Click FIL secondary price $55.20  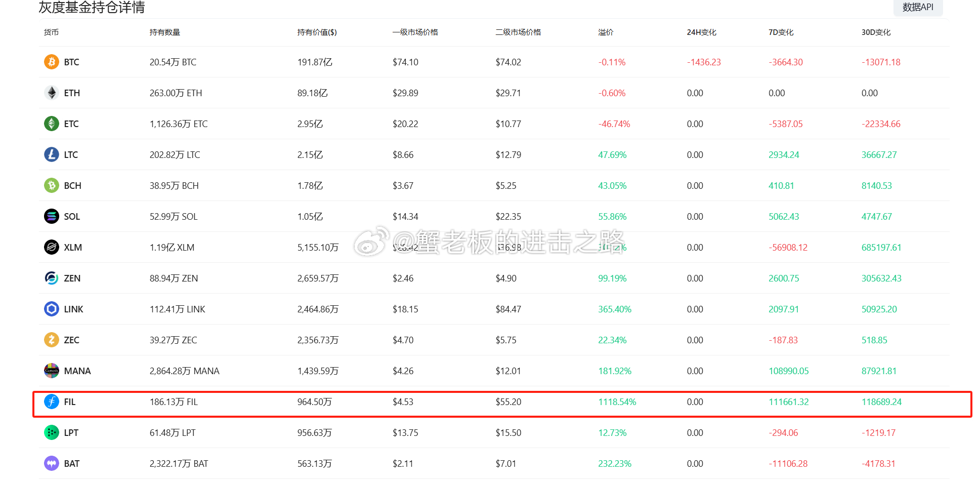tap(508, 401)
